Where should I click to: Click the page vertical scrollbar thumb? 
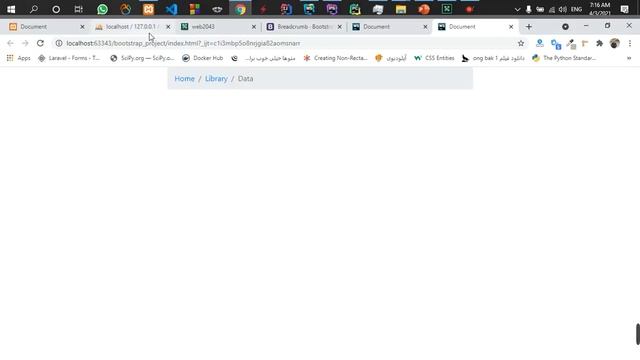point(638,334)
